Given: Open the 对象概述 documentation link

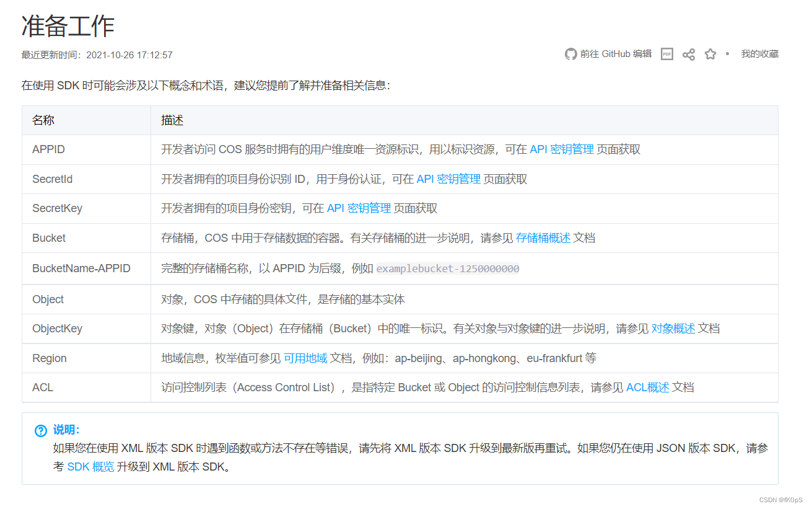Looking at the screenshot, I should 673,328.
